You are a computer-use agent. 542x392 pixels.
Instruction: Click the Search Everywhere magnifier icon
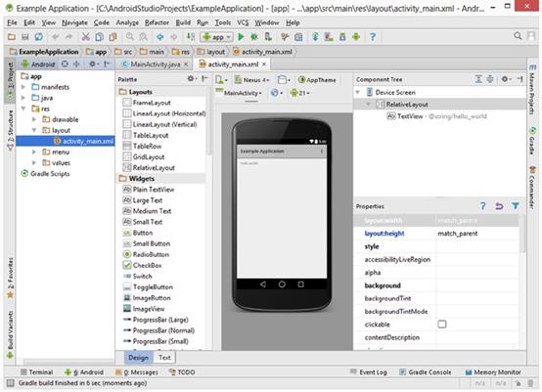coord(518,36)
